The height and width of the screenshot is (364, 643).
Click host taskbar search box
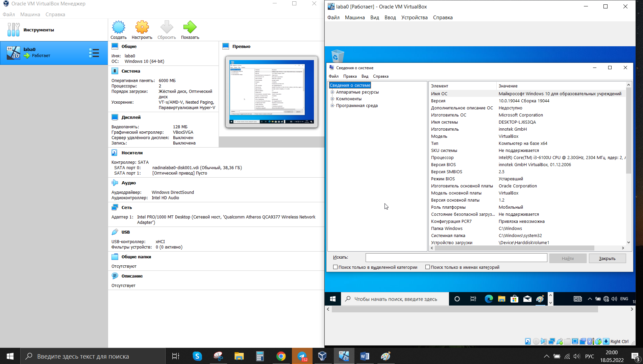click(93, 356)
